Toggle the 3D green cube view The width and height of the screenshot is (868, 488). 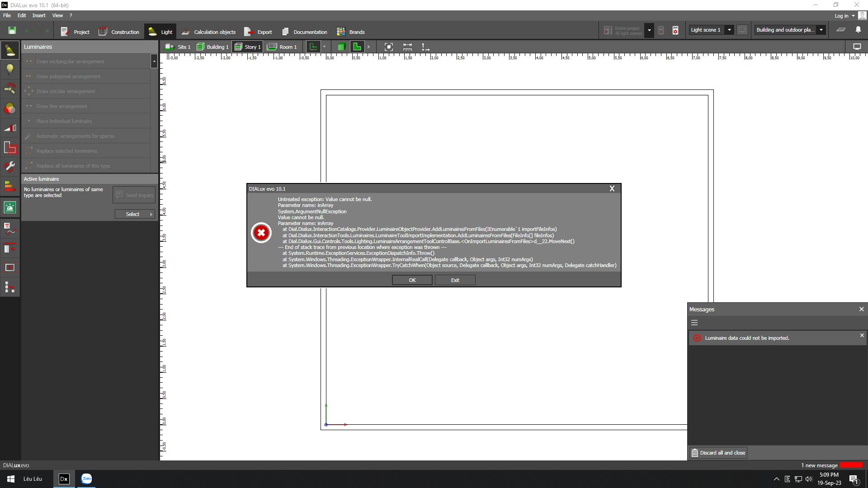[x=341, y=47]
